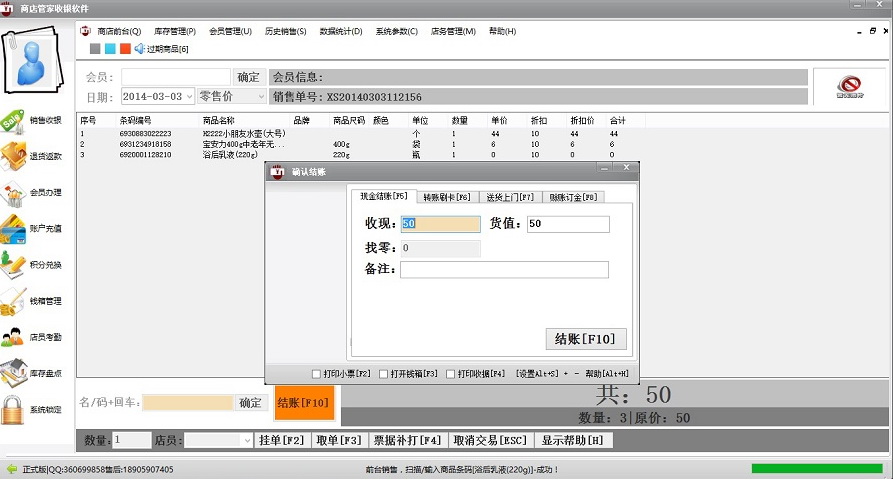The image size is (893, 480).
Task: Open 商店前台(Q) menu
Action: 119,31
